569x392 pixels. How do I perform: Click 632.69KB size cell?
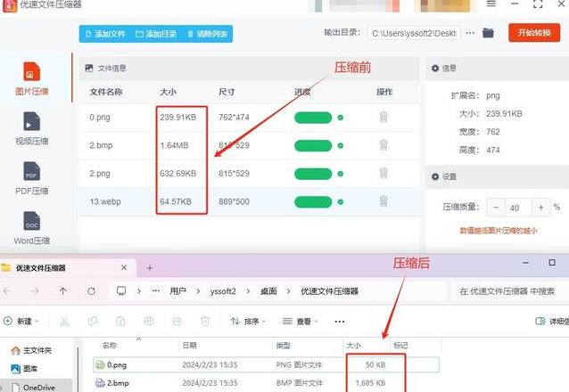click(x=177, y=174)
